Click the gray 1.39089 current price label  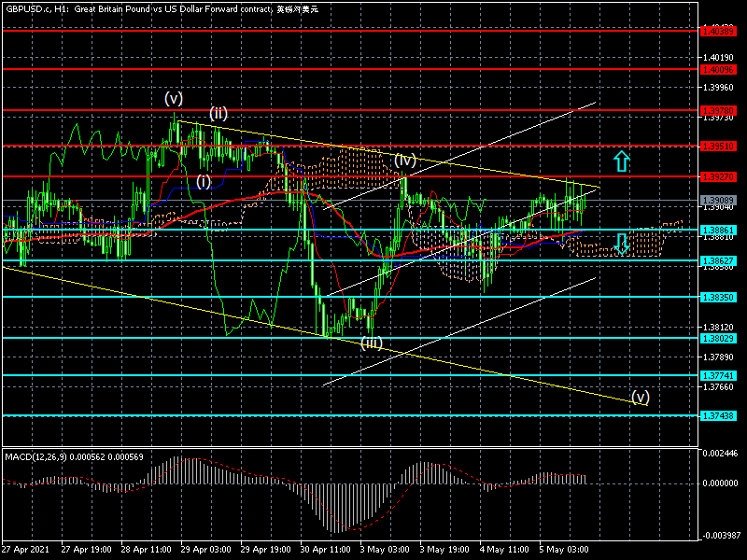pyautogui.click(x=718, y=201)
